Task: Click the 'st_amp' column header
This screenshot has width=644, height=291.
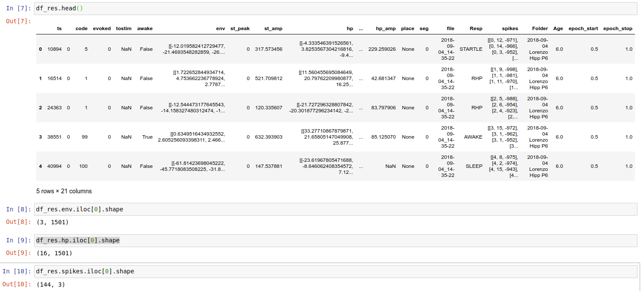Action: [x=273, y=28]
